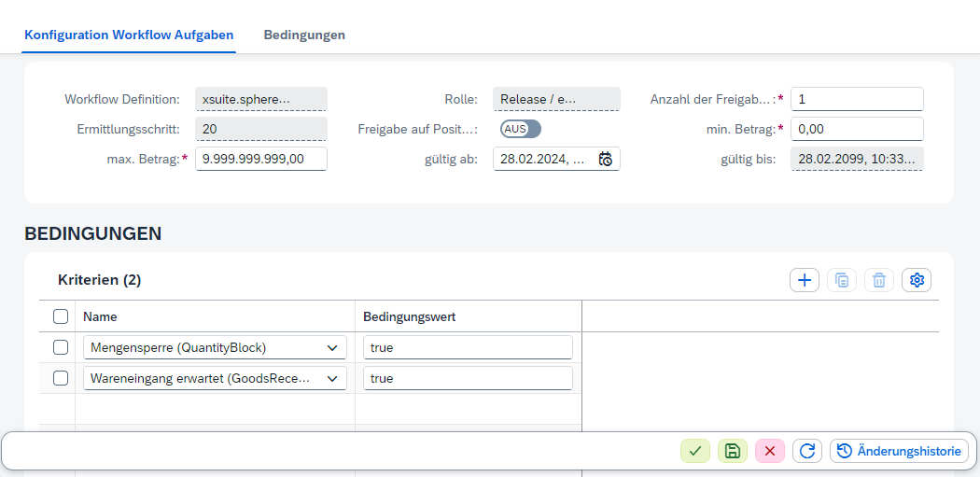Toggle the Freigabe auf Position switch
This screenshot has width=980, height=477.
520,129
